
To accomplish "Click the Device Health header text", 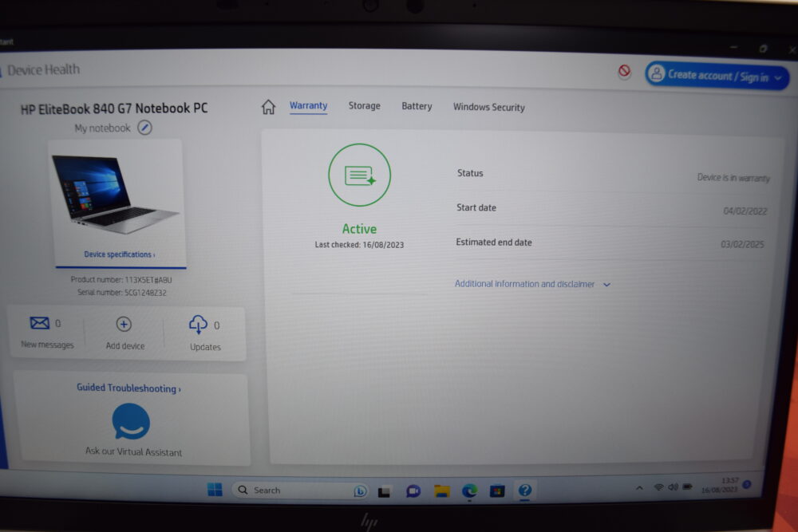I will (x=43, y=69).
